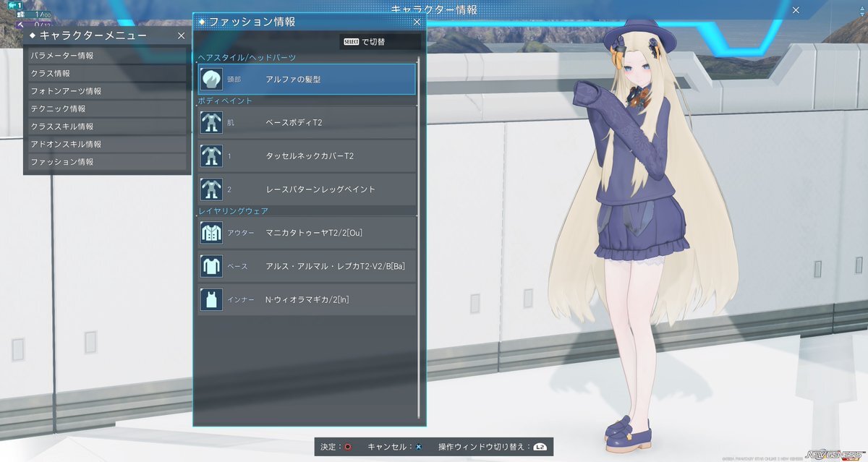Viewport: 868px width, 462px height.
Task: Select the アルス・アルマル・レブカT2-V2/B[Ba] row text
Action: tap(335, 266)
